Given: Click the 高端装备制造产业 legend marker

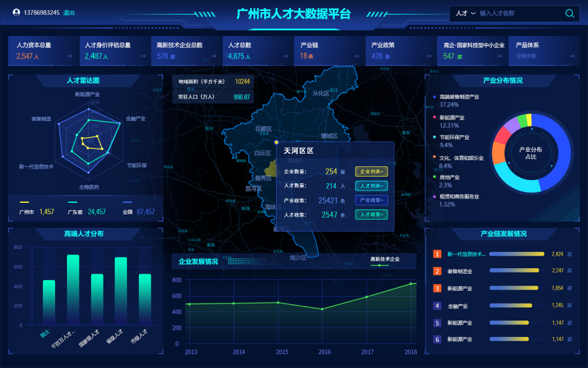Looking at the screenshot, I should point(434,97).
